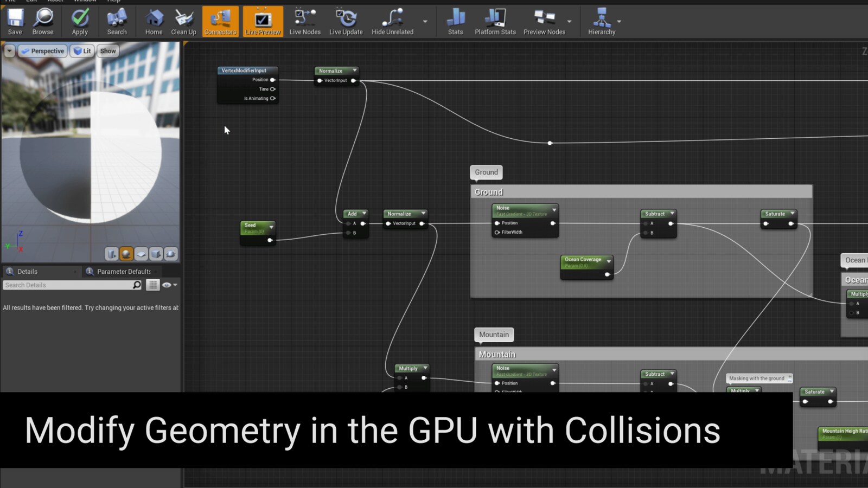Open viewport options dropdown arrow

pyautogui.click(x=9, y=51)
